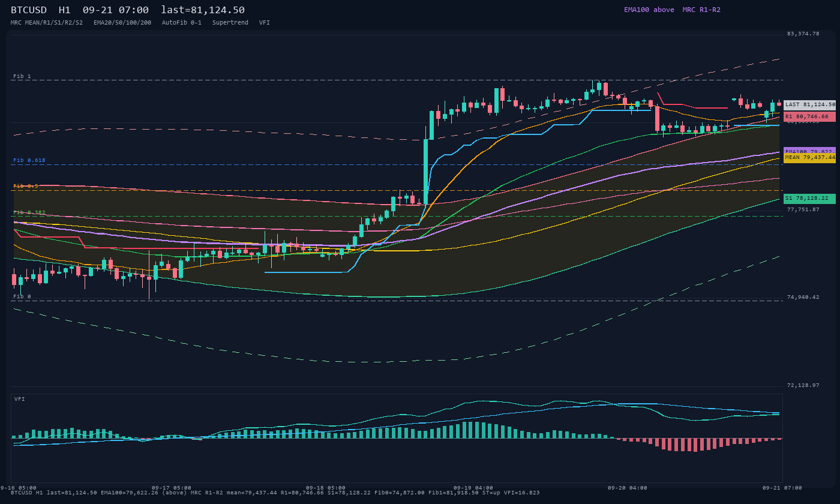This screenshot has height=504, width=840.
Task: Click the 83,374.78 price axis value
Action: click(x=803, y=34)
